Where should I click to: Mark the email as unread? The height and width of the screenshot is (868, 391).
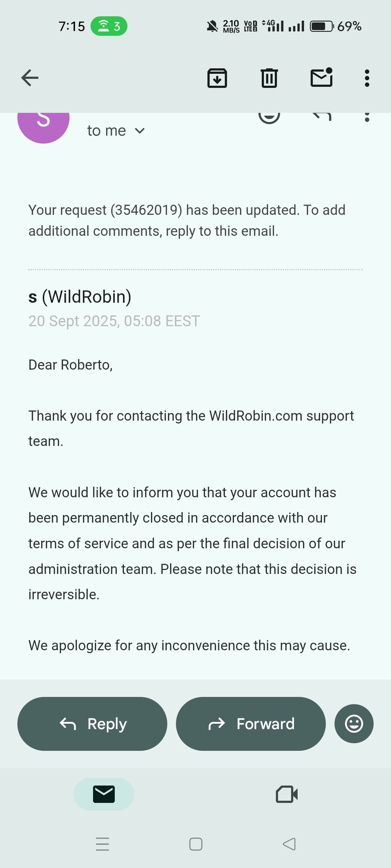(x=321, y=78)
